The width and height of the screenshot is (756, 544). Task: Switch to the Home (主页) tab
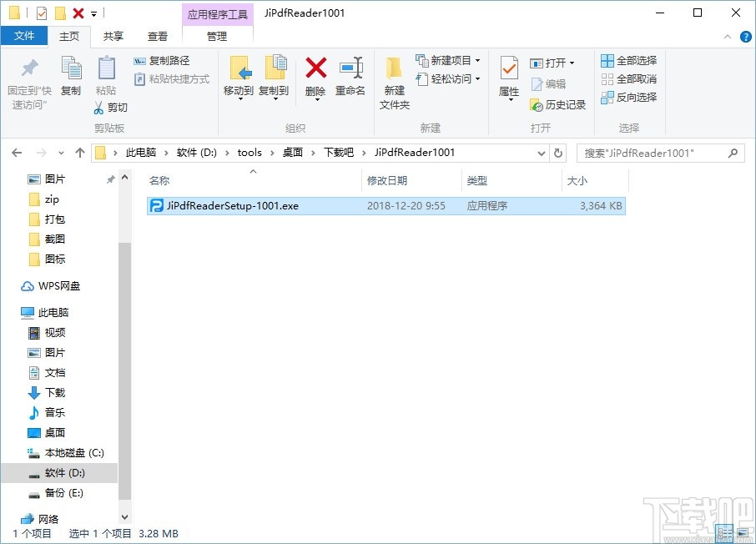pyautogui.click(x=69, y=36)
